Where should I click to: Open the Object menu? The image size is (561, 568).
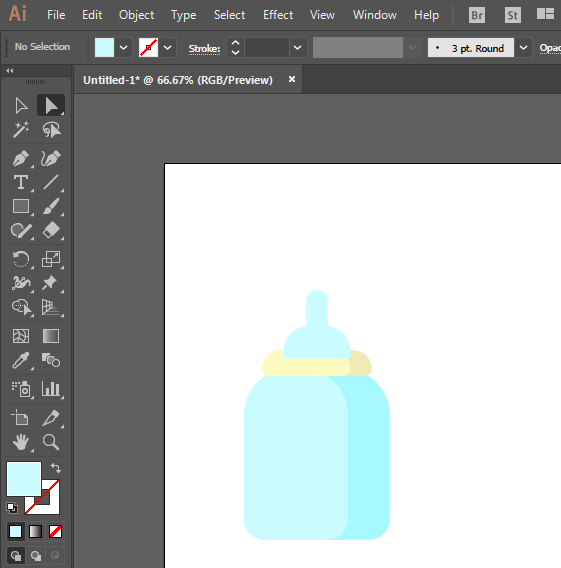pyautogui.click(x=136, y=15)
